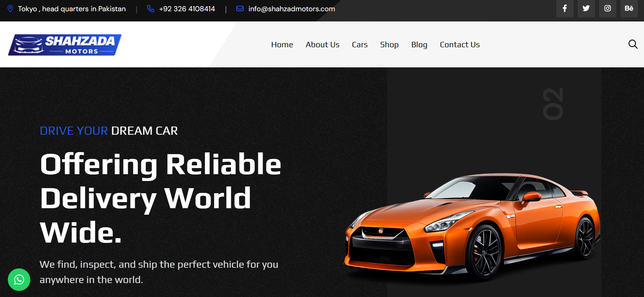Call the +92 326 4108414 number
Image resolution: width=644 pixels, height=297 pixels.
tap(187, 9)
